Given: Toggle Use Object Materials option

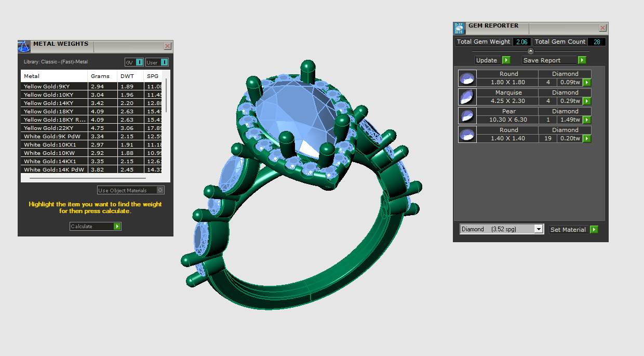Looking at the screenshot, I should click(x=131, y=190).
